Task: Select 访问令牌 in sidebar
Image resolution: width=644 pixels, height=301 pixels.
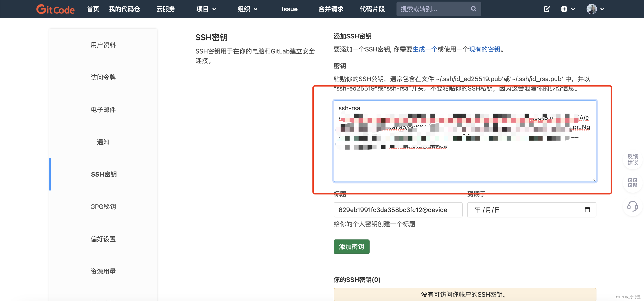Action: (x=103, y=77)
